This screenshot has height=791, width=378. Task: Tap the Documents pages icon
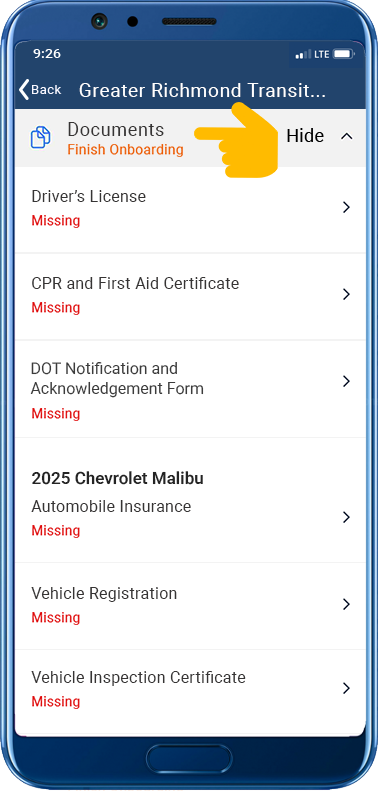tap(40, 137)
